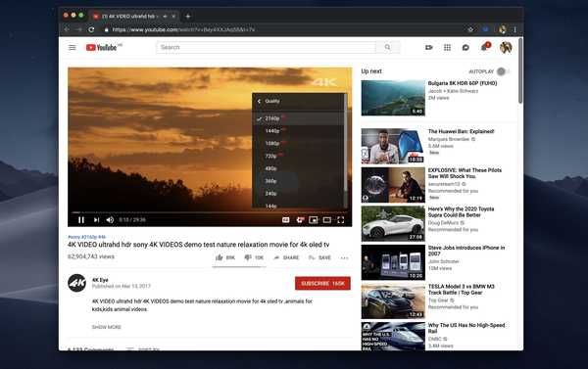This screenshot has height=369, width=588.
Task: Open the YouTube account avatar menu
Action: tap(506, 48)
